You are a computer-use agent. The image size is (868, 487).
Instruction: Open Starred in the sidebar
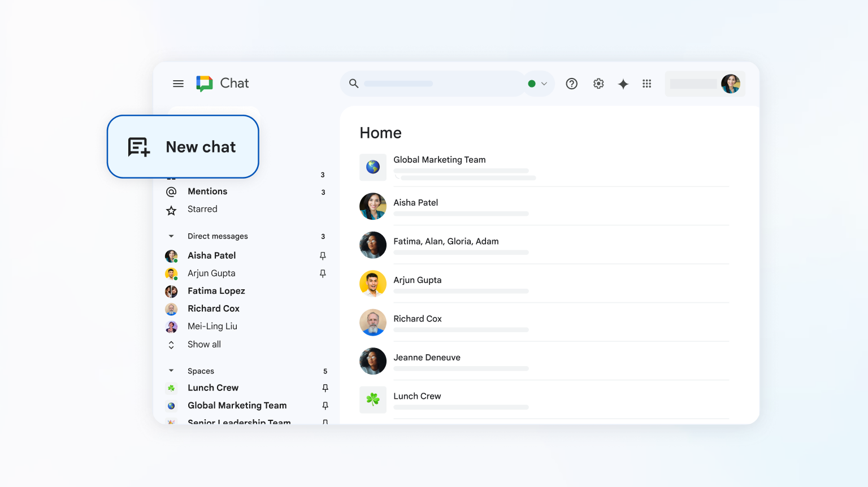[x=202, y=209]
